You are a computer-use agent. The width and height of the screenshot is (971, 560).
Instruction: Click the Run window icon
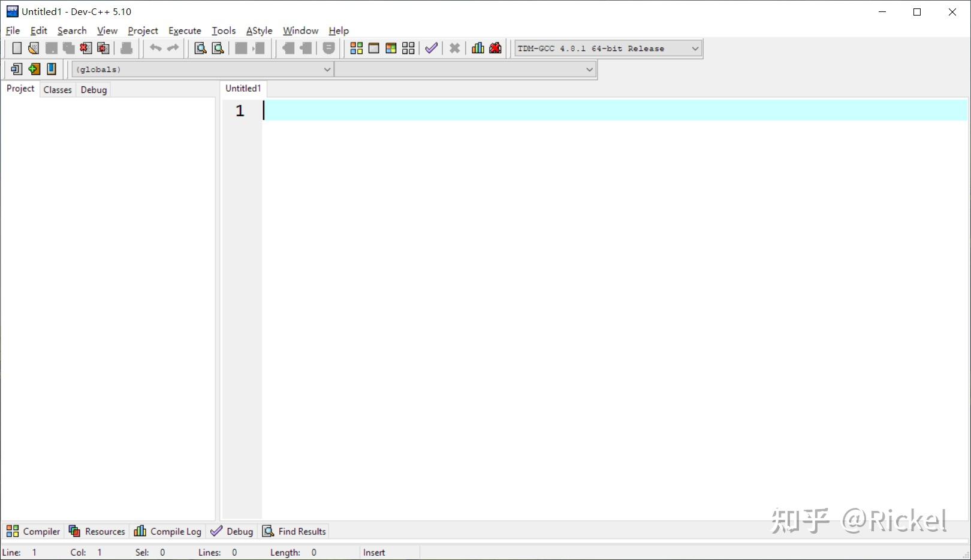pyautogui.click(x=374, y=49)
